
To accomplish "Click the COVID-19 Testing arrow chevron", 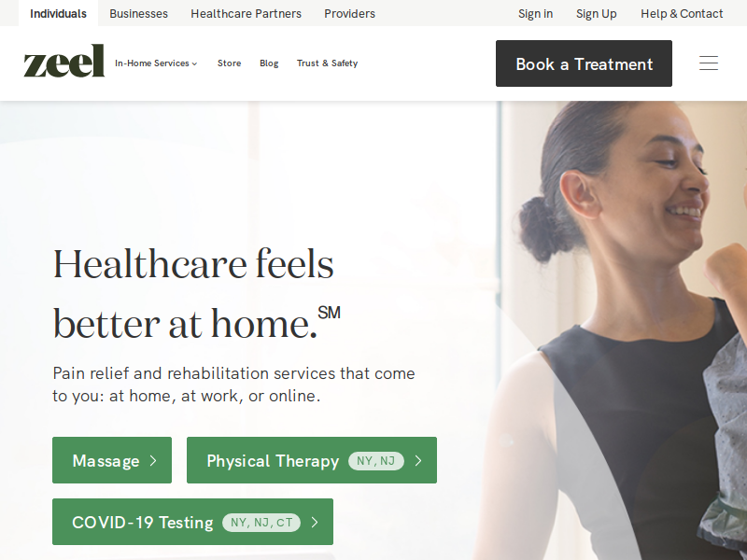I will pos(315,523).
